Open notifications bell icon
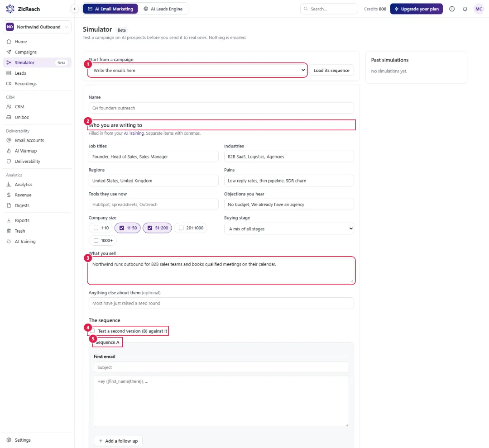 point(465,9)
